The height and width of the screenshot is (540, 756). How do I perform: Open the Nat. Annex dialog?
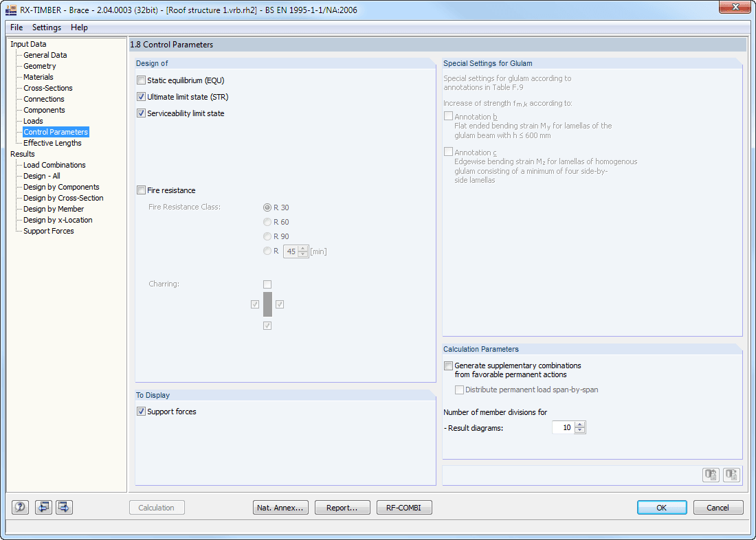click(x=280, y=507)
